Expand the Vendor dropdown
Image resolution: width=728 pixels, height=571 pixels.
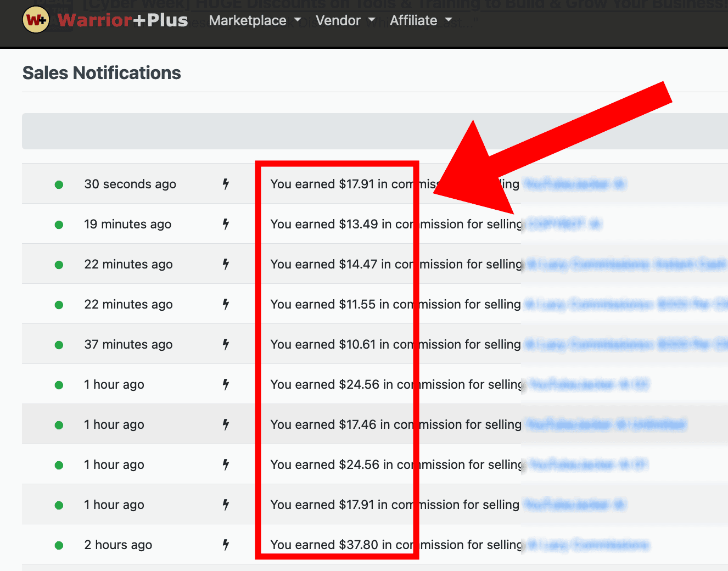coord(345,21)
